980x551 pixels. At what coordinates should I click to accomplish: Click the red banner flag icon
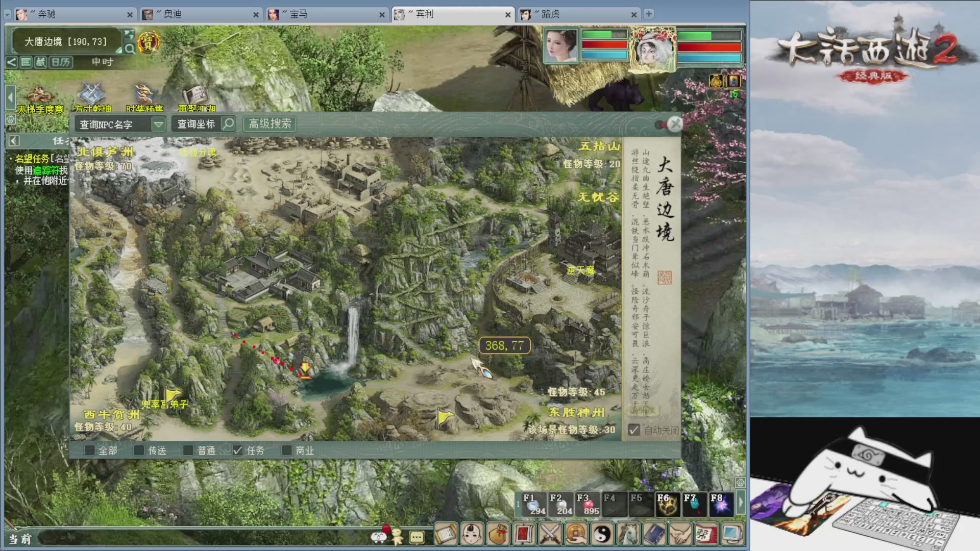[x=524, y=534]
